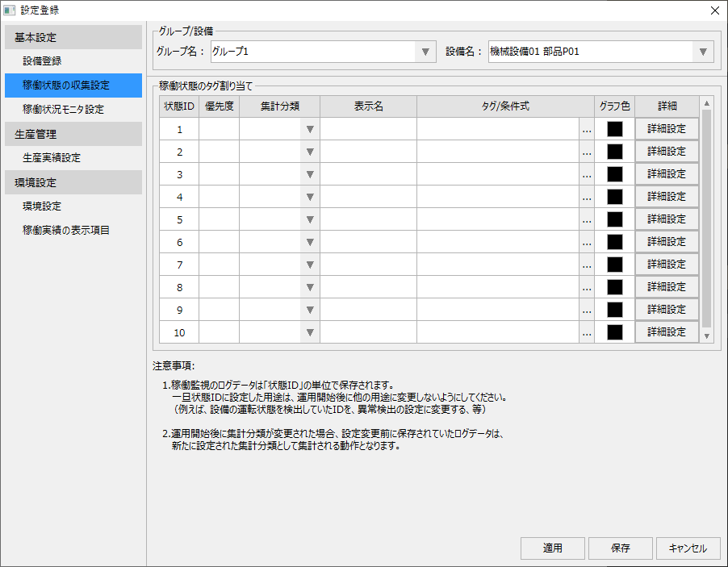Screen dimensions: 728x567
Task: Pick the graph color for 状態ID 1
Action: click(616, 128)
